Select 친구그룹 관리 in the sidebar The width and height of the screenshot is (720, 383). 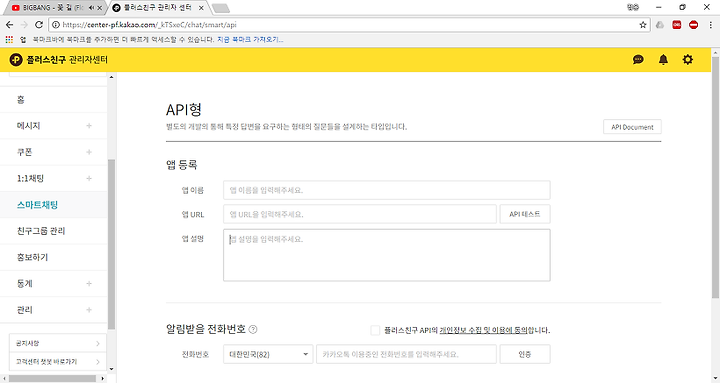53,231
